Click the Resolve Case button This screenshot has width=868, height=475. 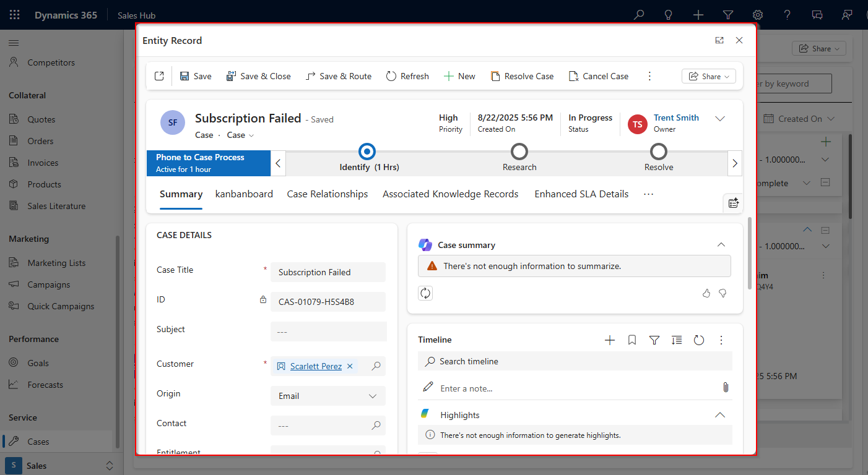522,75
